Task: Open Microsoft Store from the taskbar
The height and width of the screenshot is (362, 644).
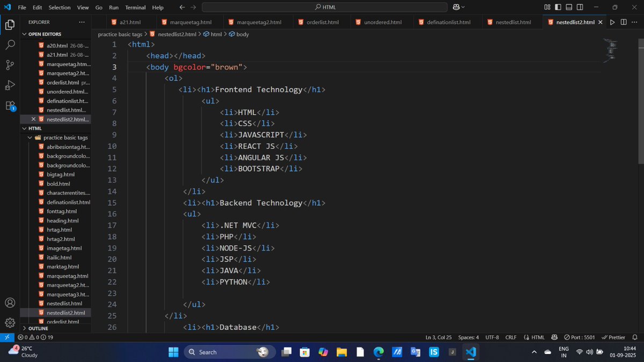Action: [x=304, y=352]
